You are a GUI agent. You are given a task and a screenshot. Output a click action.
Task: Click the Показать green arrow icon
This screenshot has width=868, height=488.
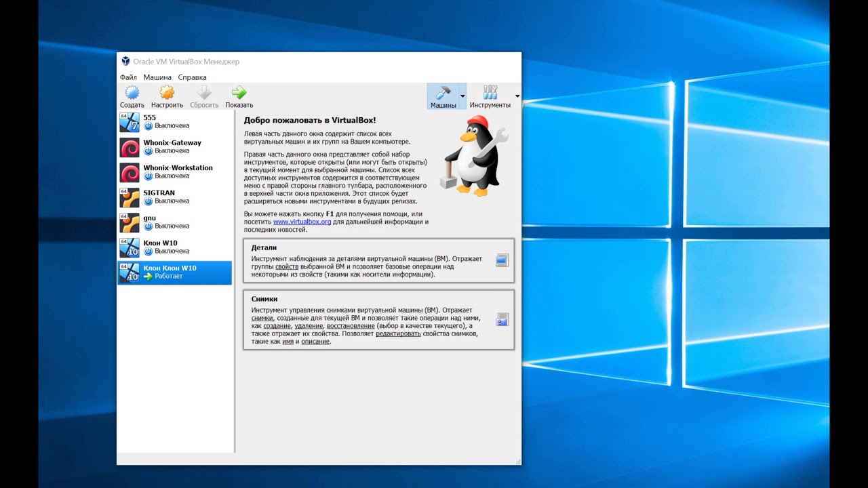pos(239,93)
